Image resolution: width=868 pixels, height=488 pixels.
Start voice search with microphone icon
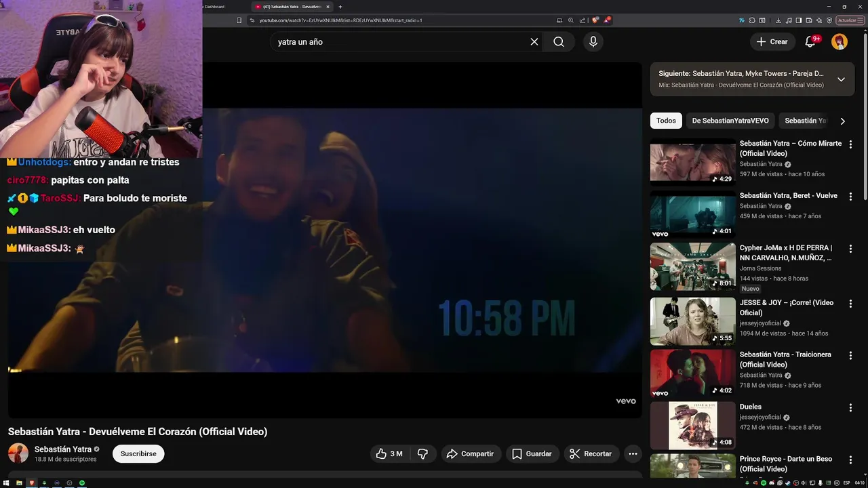(593, 41)
